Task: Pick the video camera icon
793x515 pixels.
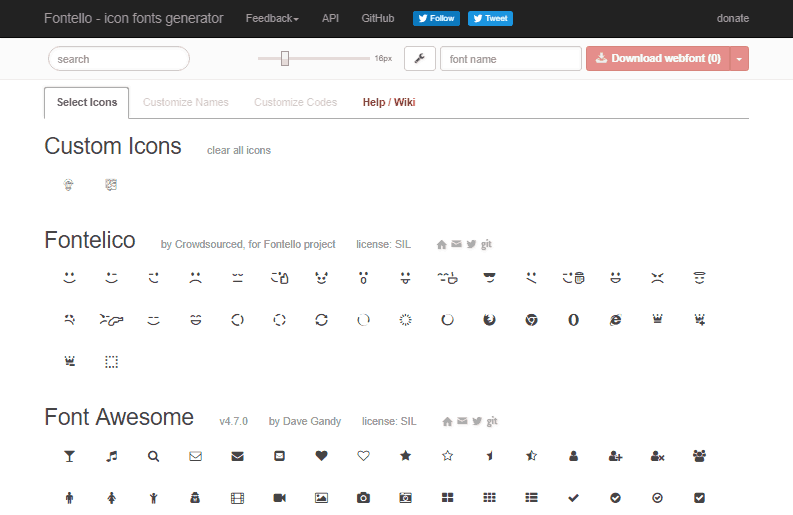Action: coord(279,498)
